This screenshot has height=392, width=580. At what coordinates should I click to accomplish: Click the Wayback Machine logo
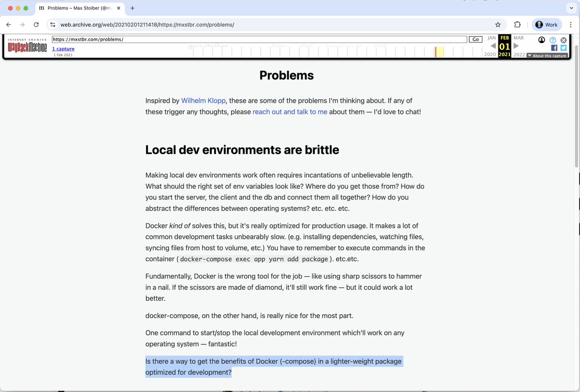tap(27, 46)
